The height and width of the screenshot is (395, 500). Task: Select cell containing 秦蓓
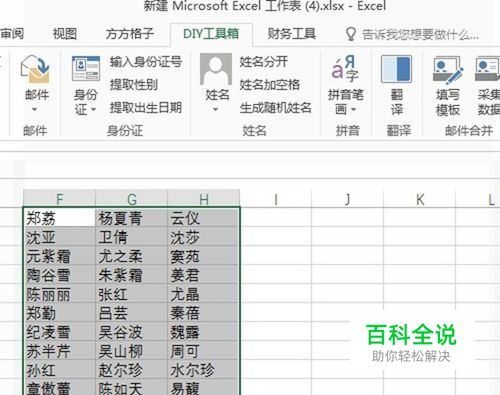[203, 313]
